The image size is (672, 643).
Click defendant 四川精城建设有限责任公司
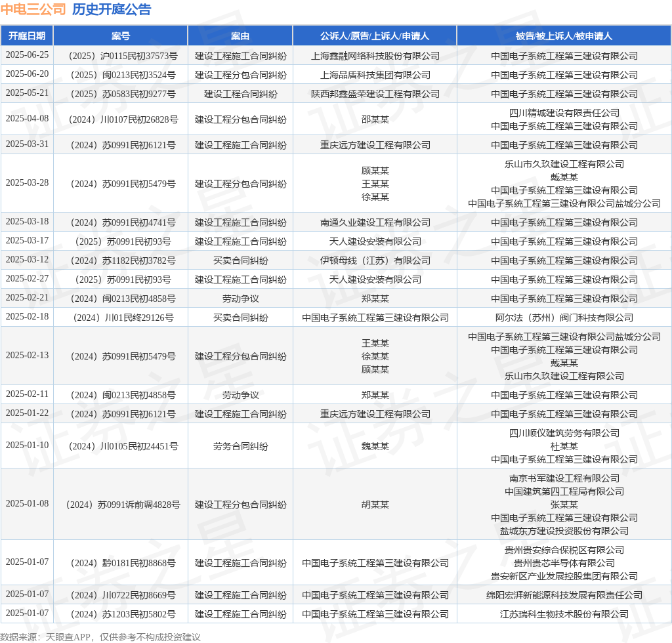click(564, 113)
